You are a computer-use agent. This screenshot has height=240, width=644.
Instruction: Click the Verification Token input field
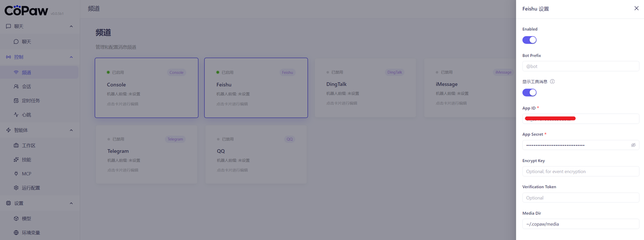point(581,198)
